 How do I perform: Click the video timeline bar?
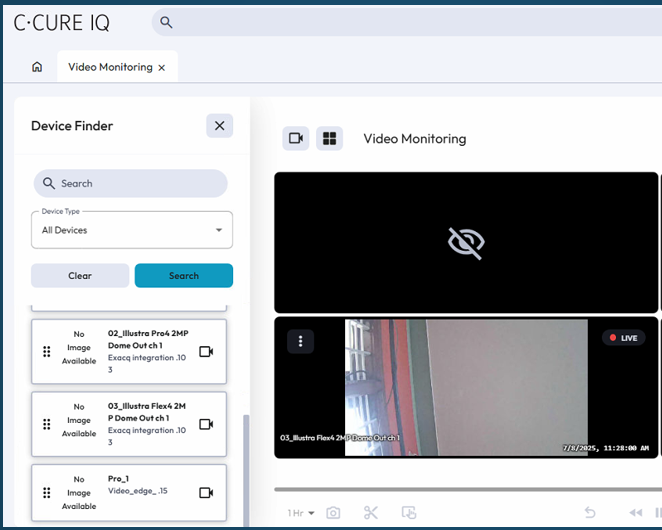click(x=466, y=490)
